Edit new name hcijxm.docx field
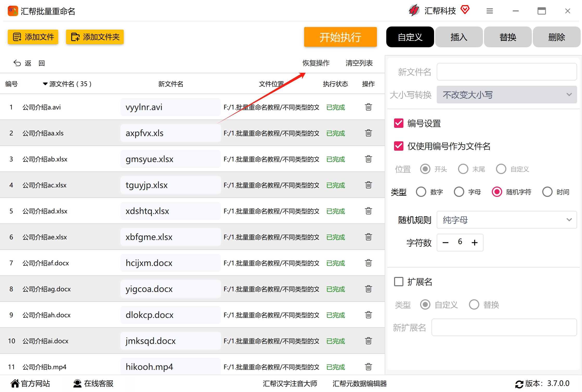This screenshot has height=392, width=582. [x=171, y=263]
